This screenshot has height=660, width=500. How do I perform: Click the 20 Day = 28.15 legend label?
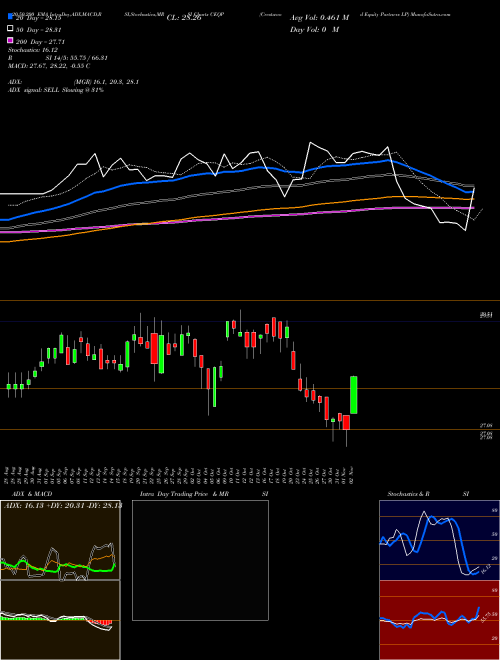[x=38, y=18]
